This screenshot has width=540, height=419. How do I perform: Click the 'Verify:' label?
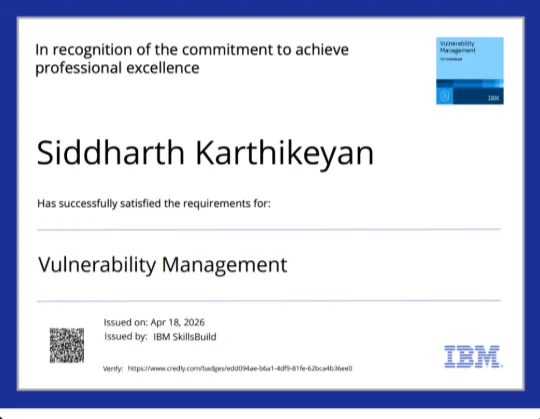click(113, 369)
